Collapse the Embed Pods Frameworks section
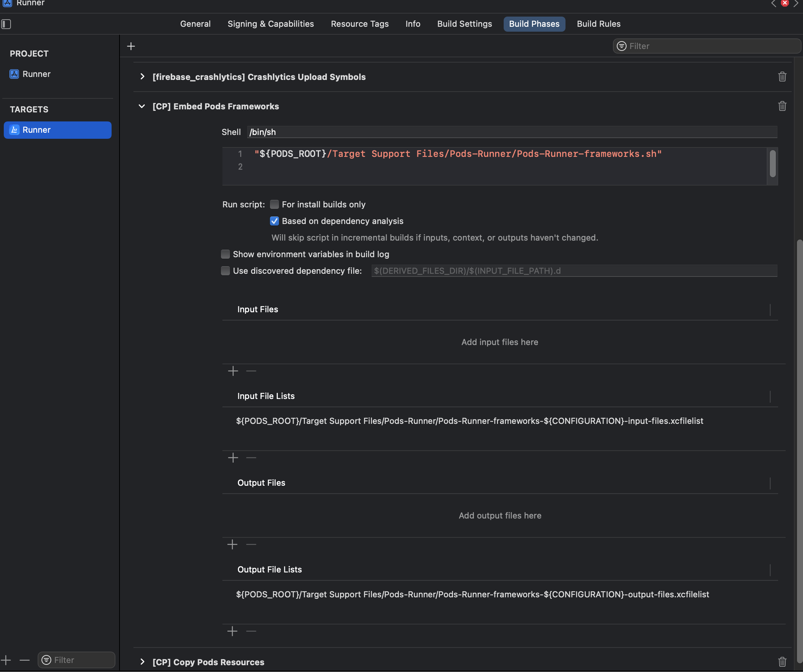803x672 pixels. tap(142, 106)
